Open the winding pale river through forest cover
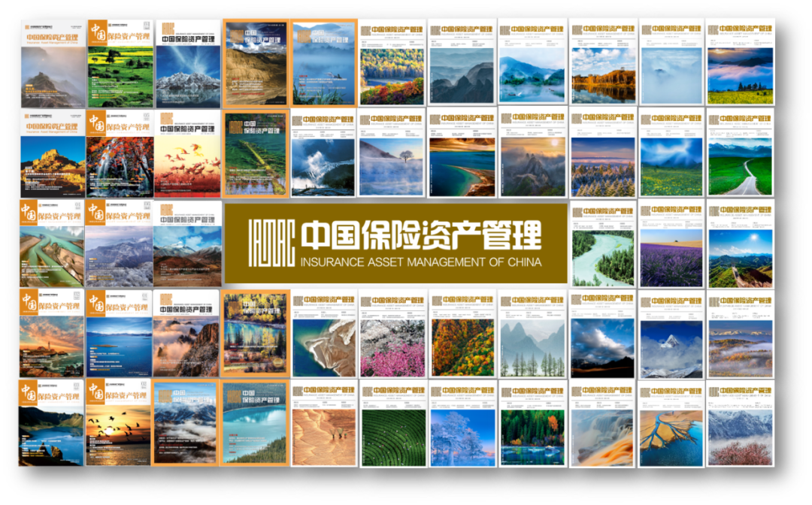Image resolution: width=812 pixels, height=505 pixels. 603,244
